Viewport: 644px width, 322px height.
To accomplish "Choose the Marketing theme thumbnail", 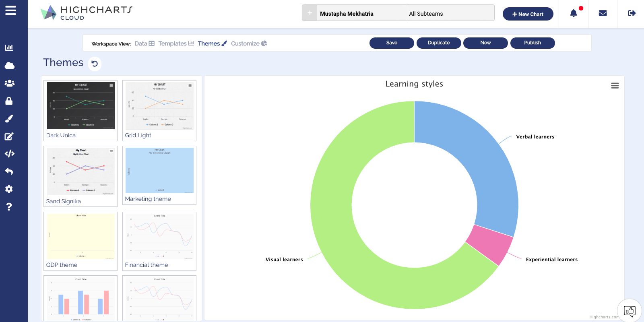I will tap(159, 171).
